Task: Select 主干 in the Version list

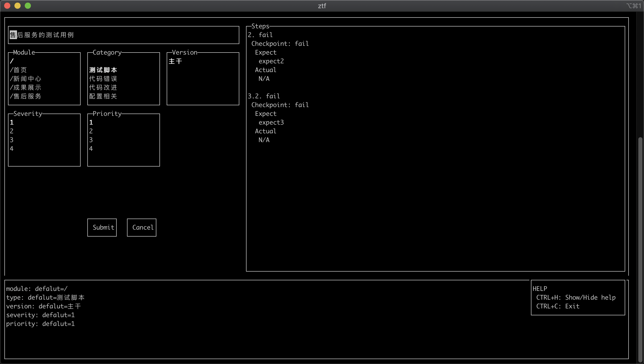Action: click(175, 61)
